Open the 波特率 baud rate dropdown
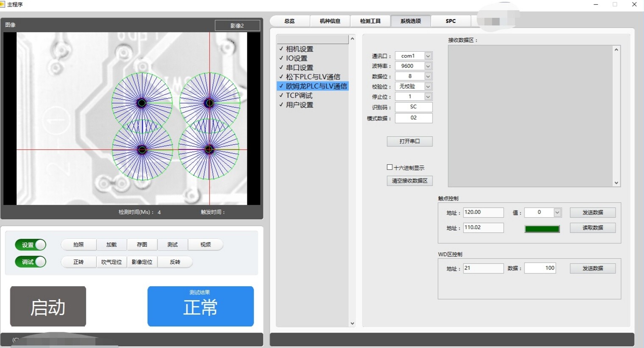 point(428,66)
